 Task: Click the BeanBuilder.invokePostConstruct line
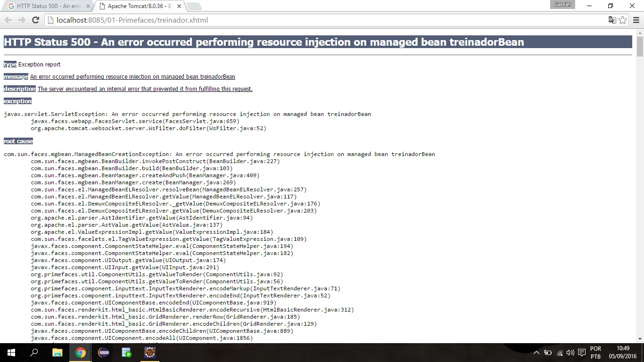155,161
